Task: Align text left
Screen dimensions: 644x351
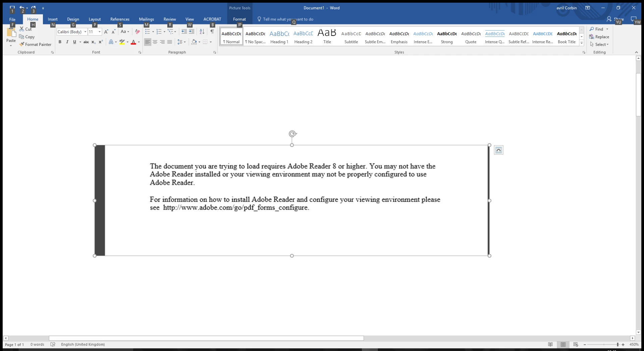Action: pos(148,42)
